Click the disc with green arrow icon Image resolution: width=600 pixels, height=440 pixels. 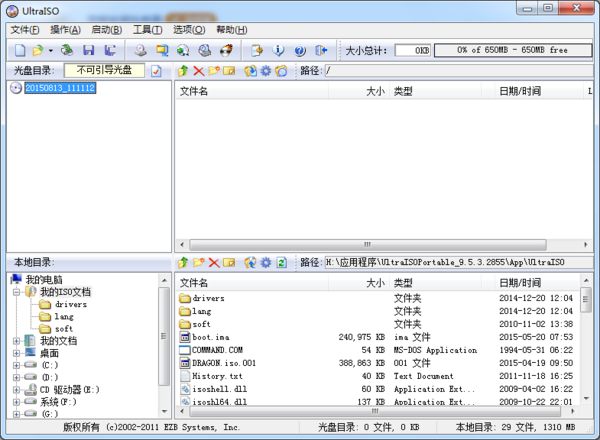183,50
